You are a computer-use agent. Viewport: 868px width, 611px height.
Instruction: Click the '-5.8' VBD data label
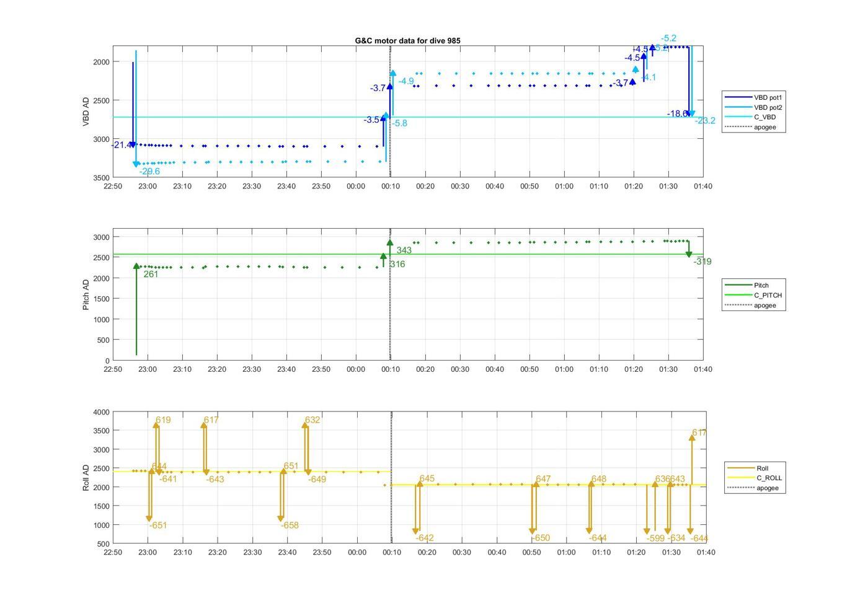pyautogui.click(x=400, y=123)
